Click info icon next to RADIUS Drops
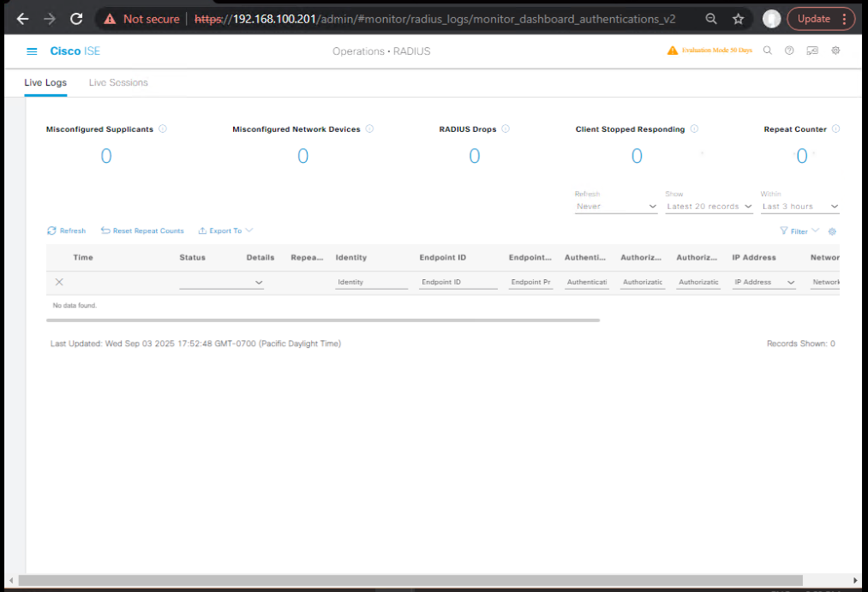This screenshot has height=592, width=868. 506,129
